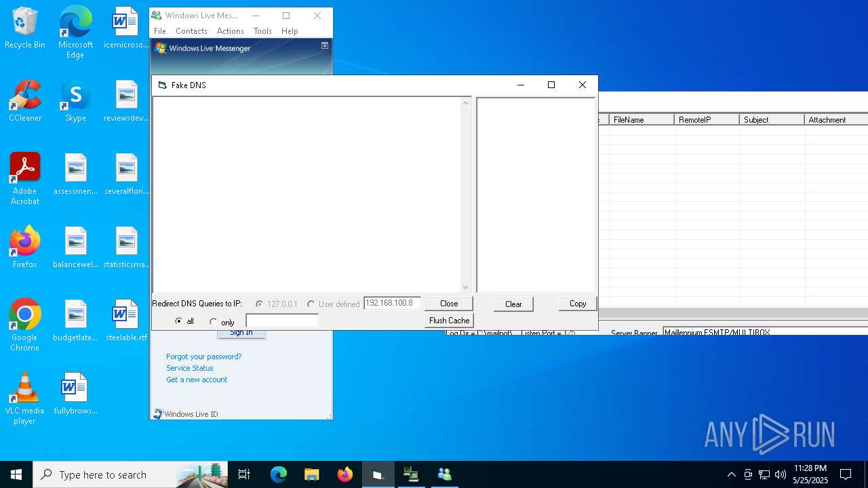This screenshot has width=868, height=488.
Task: Open the clock and date in taskbar
Action: (x=810, y=474)
